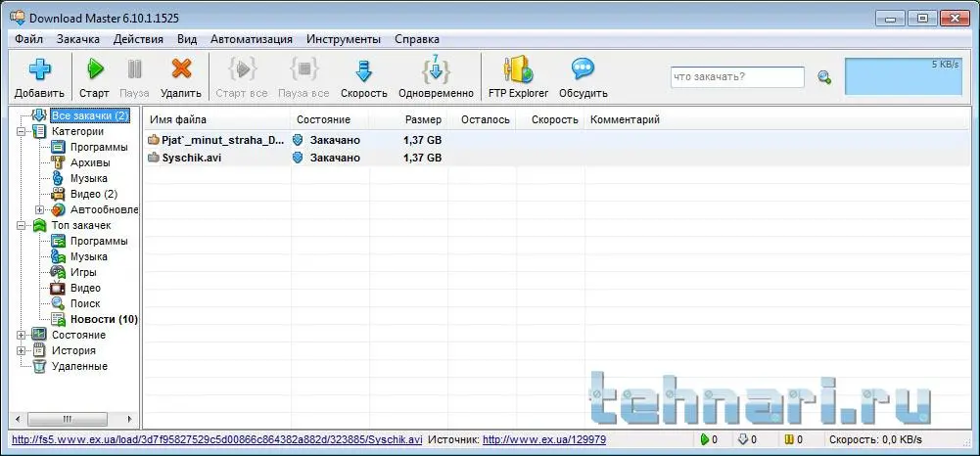The image size is (980, 456).
Task: Click the Скорость: 0,0 KB/s status entry
Action: coord(875,439)
